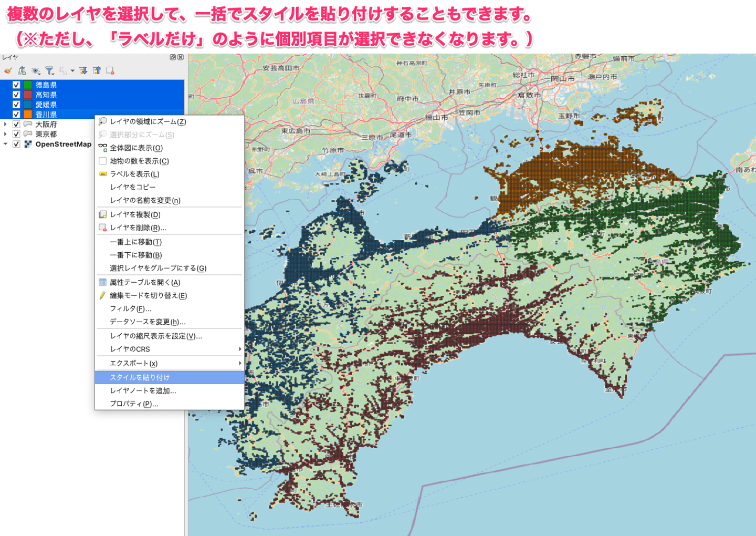Click the collapse all layers icon

point(97,70)
